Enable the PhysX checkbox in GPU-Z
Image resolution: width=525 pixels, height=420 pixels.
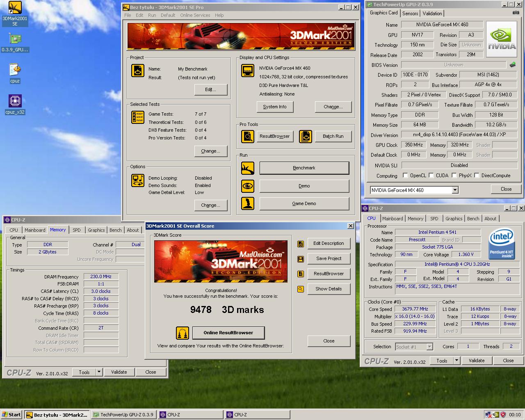(454, 176)
